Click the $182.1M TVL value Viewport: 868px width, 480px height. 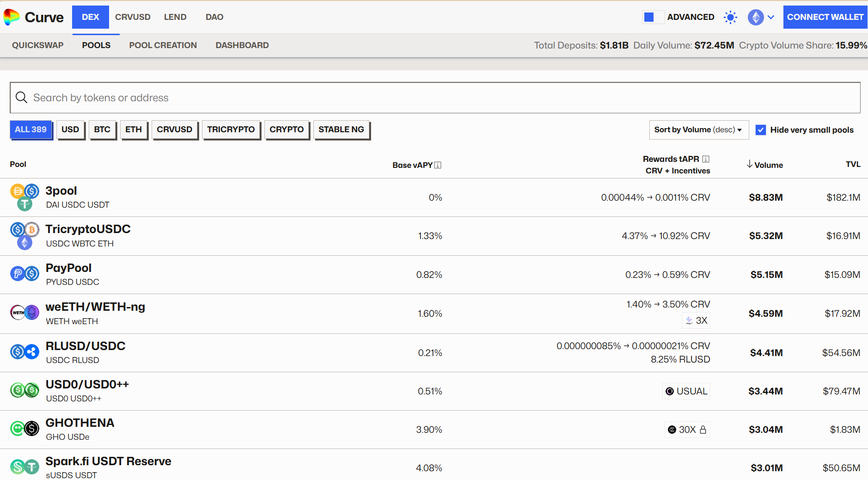point(843,197)
